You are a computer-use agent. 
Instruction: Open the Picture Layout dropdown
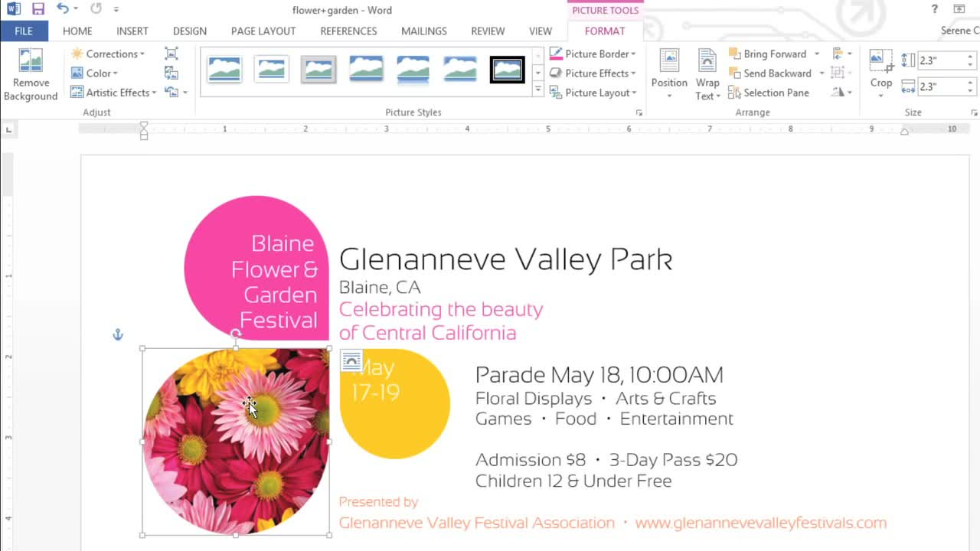[593, 93]
